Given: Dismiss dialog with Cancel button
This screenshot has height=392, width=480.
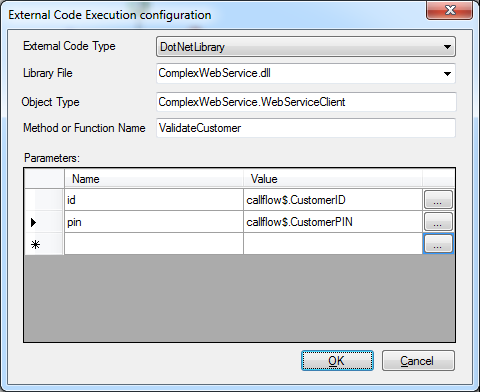Looking at the screenshot, I should (418, 361).
